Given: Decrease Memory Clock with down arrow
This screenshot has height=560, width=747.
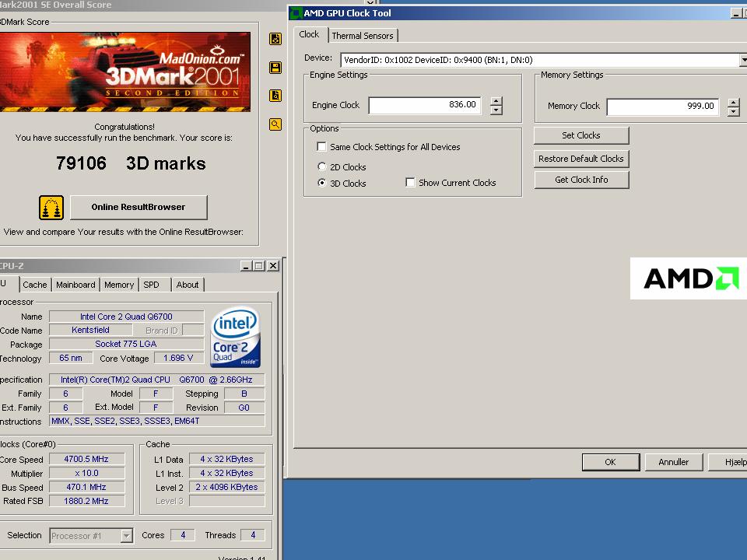Looking at the screenshot, I should click(734, 111).
